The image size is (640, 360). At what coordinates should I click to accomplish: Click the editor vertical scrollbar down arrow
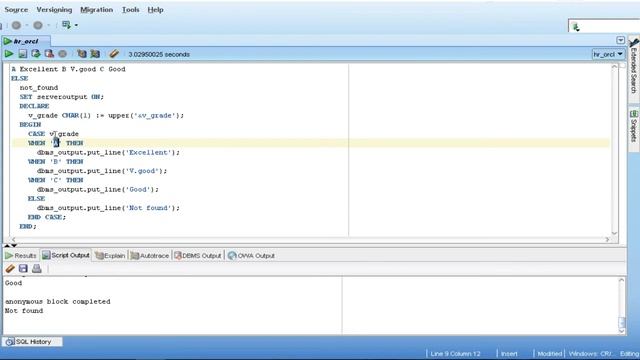pos(614,233)
